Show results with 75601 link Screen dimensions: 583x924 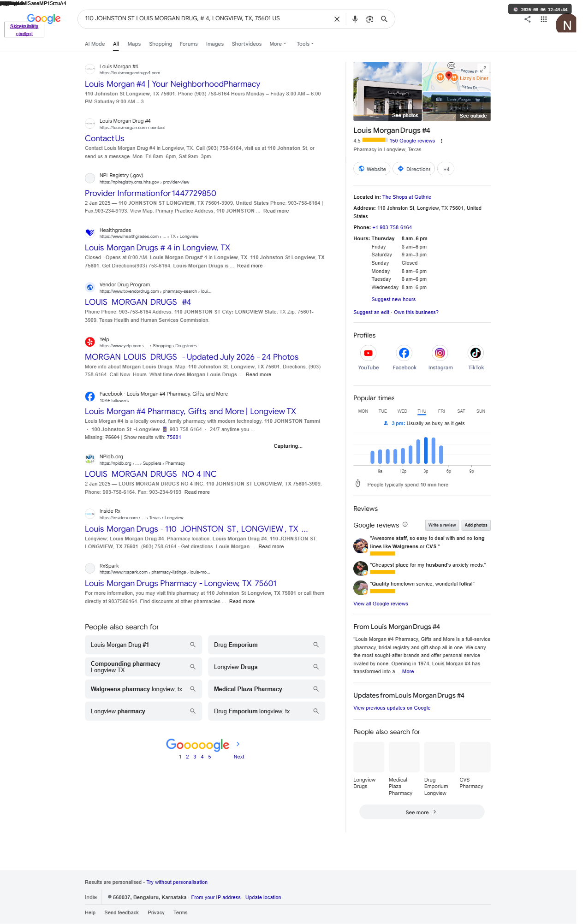[x=174, y=438]
